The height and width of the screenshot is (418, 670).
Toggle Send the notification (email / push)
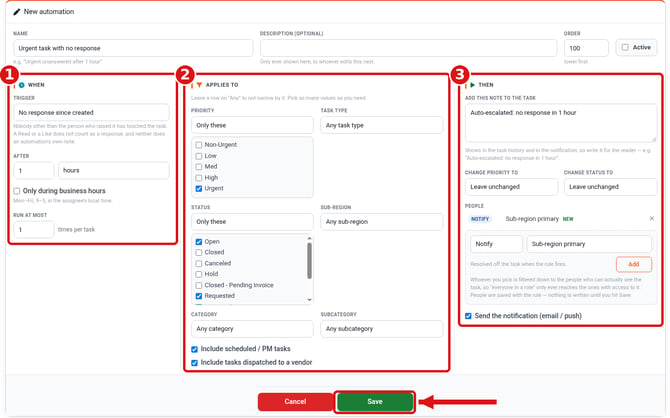coord(468,316)
